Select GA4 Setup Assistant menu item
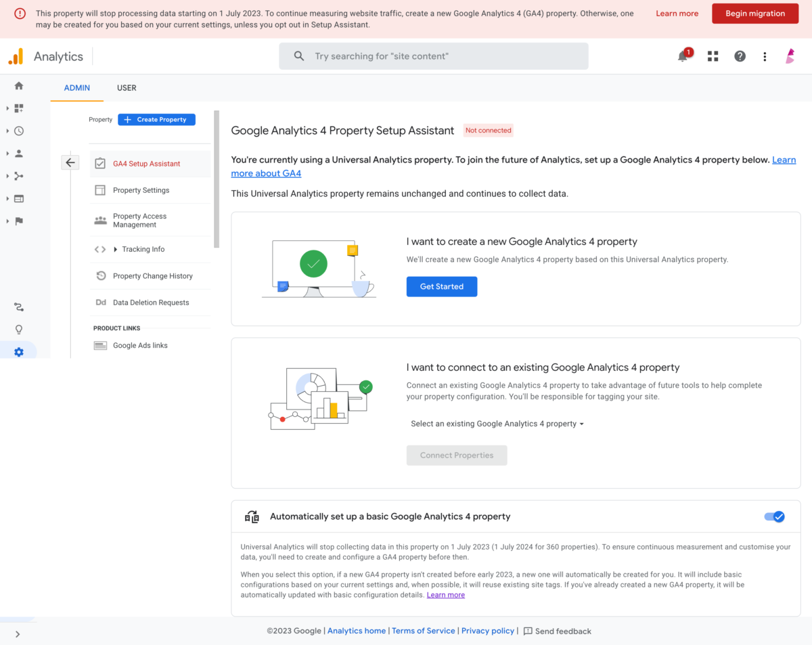812x645 pixels. click(150, 164)
